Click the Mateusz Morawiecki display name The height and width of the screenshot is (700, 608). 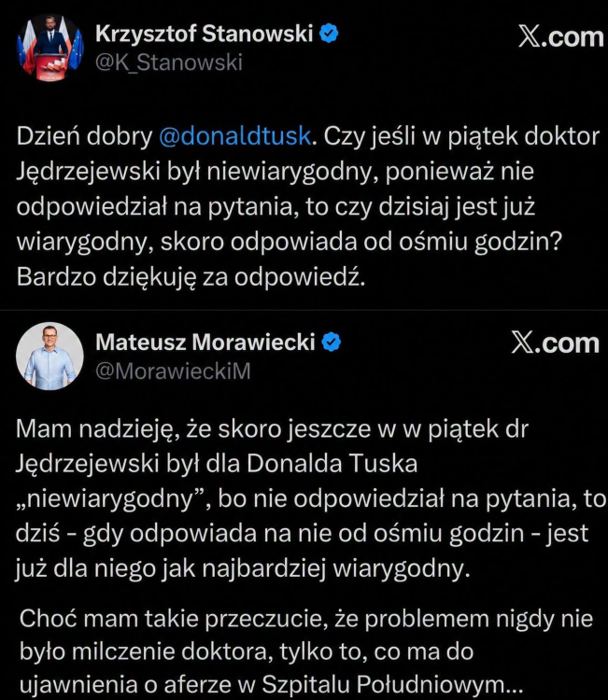click(x=205, y=343)
